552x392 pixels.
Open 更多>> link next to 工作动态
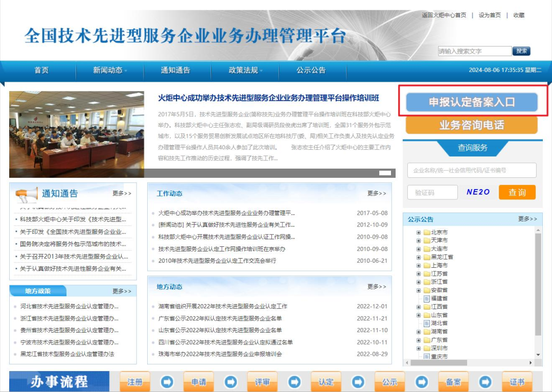pyautogui.click(x=377, y=193)
